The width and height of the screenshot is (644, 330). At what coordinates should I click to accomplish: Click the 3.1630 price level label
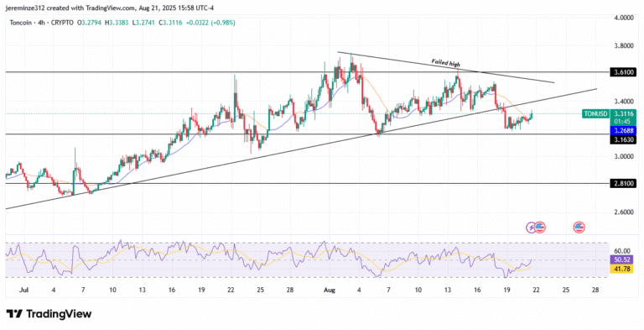[623, 140]
